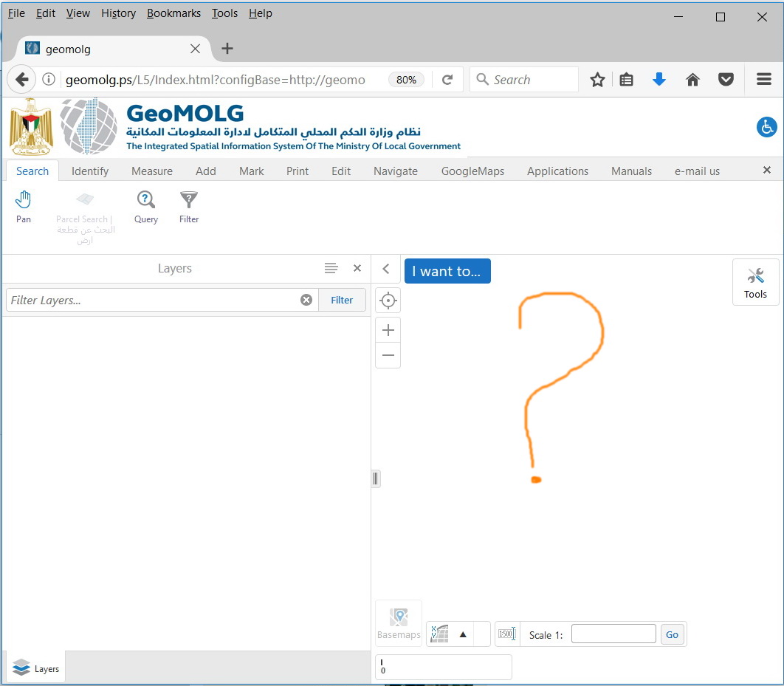
Task: View the site information icon
Action: click(49, 80)
